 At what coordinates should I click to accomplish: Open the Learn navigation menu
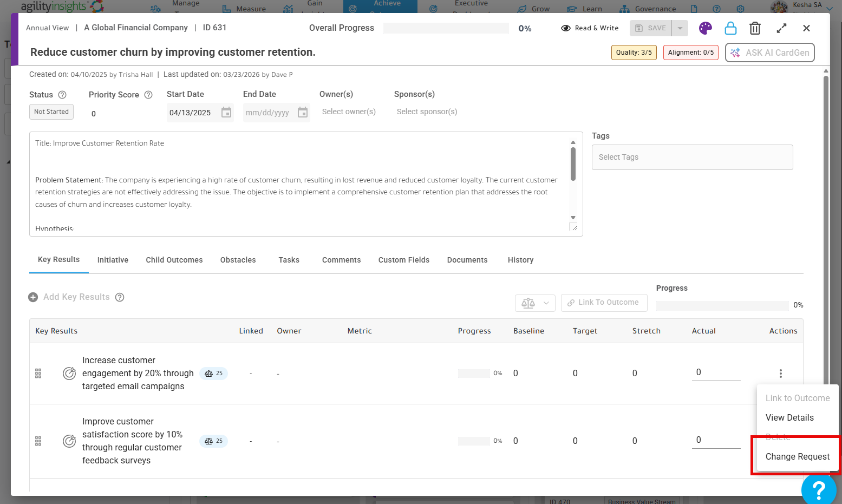pyautogui.click(x=584, y=9)
